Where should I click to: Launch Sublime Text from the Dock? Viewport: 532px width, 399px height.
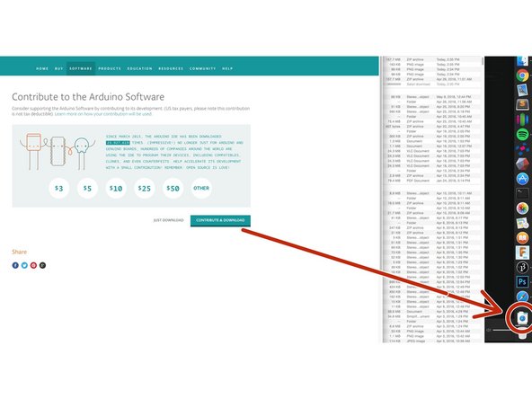(522, 104)
